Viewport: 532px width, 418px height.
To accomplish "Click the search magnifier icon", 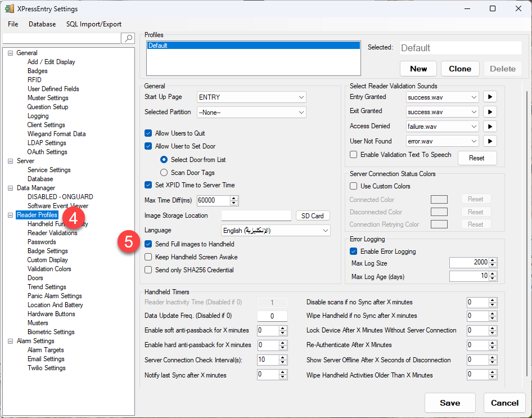I will [x=128, y=38].
